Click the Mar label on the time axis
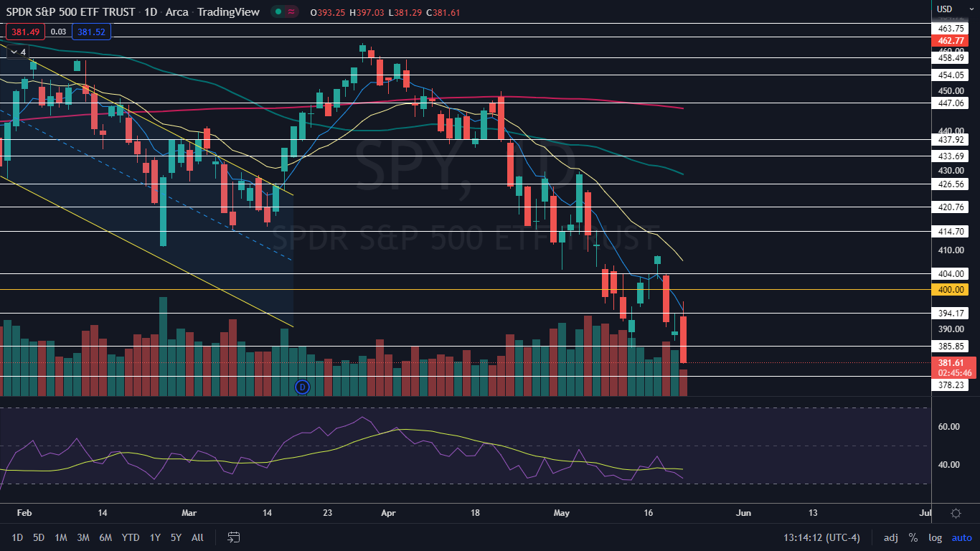Screen dimensions: 980x551 [x=189, y=514]
